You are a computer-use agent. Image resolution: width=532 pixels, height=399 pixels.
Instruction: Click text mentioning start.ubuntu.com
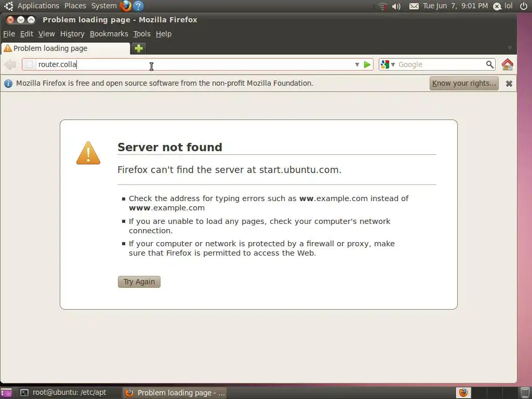229,170
